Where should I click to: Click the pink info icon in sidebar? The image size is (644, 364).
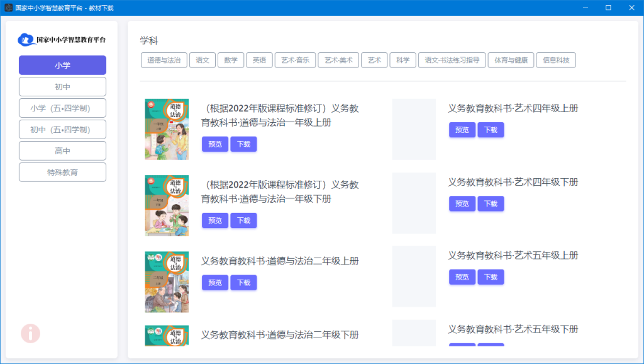(30, 334)
